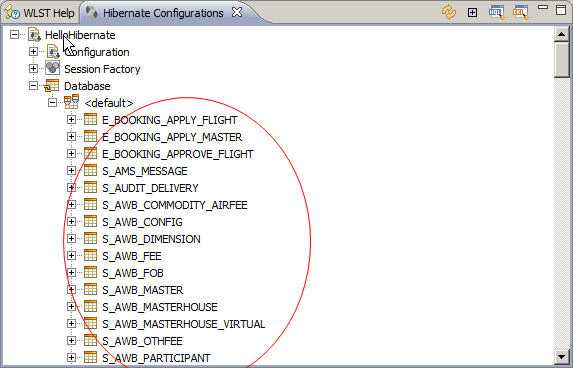Click the Database node icon
573x368 pixels.
[52, 86]
